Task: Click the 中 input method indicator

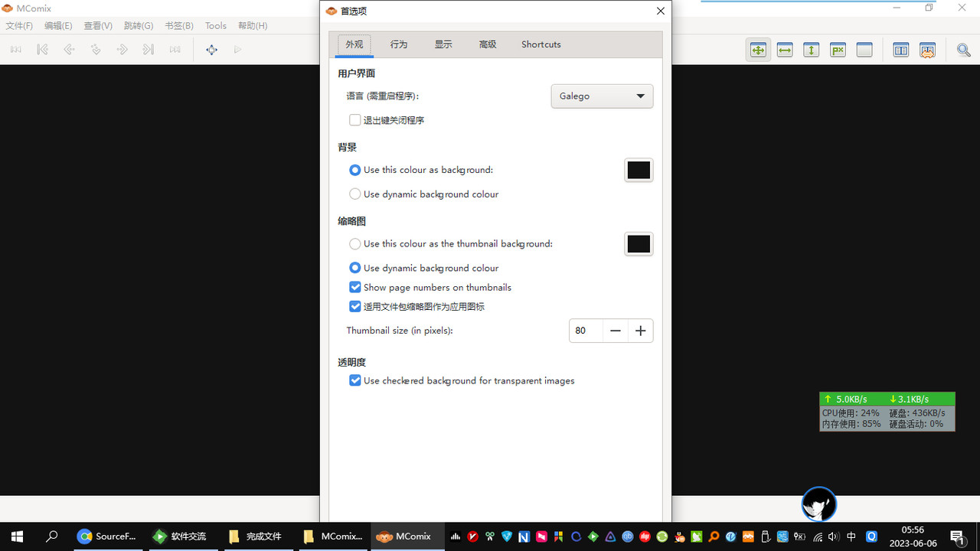Action: click(851, 537)
